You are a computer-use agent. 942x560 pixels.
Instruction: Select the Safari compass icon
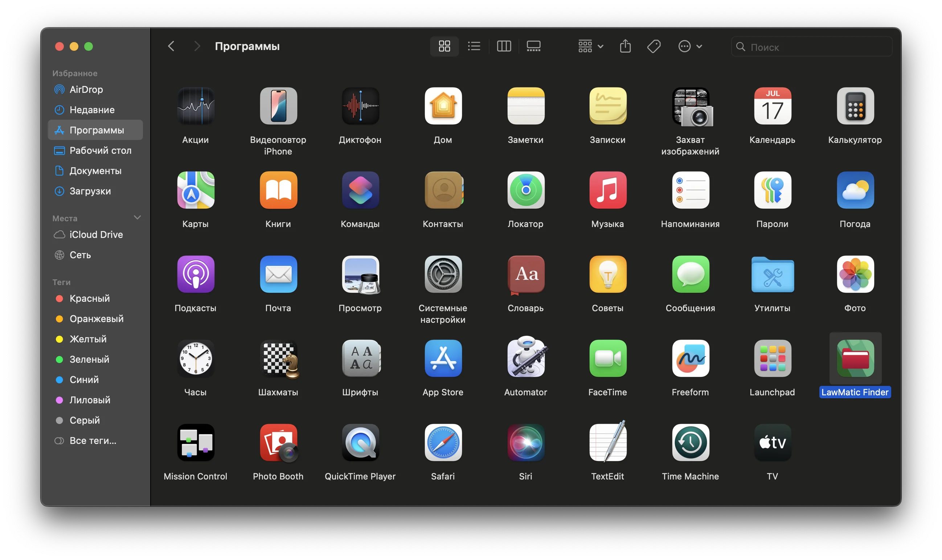(443, 442)
